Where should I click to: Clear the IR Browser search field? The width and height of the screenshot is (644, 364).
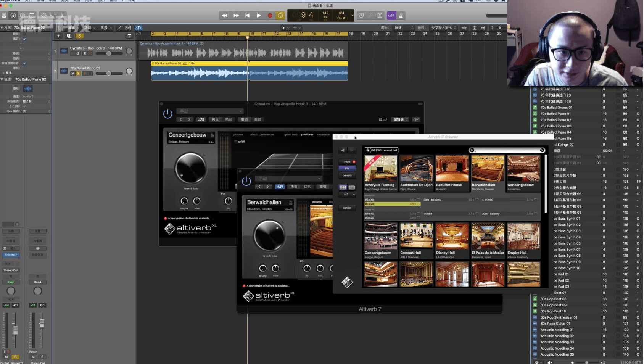pyautogui.click(x=542, y=150)
